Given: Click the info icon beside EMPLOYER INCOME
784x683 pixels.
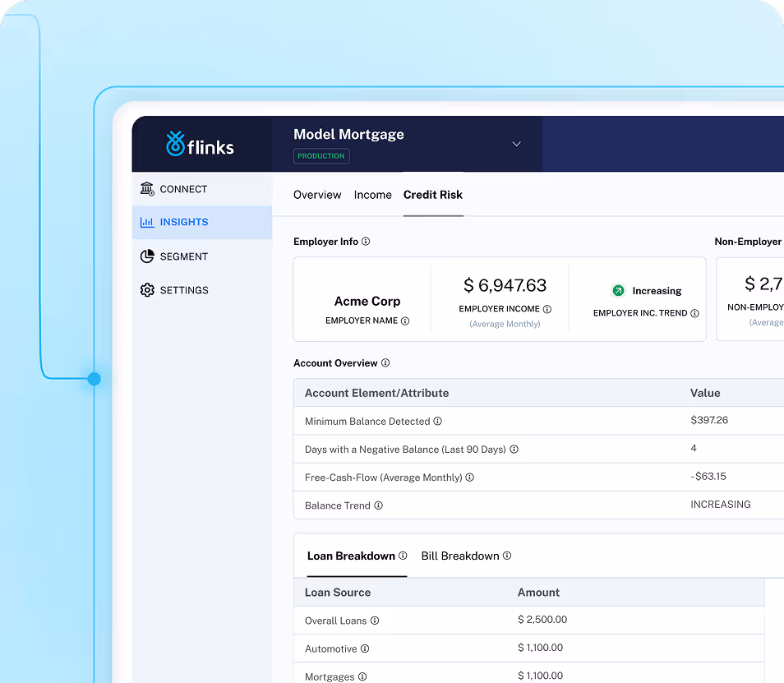Looking at the screenshot, I should click(x=547, y=309).
